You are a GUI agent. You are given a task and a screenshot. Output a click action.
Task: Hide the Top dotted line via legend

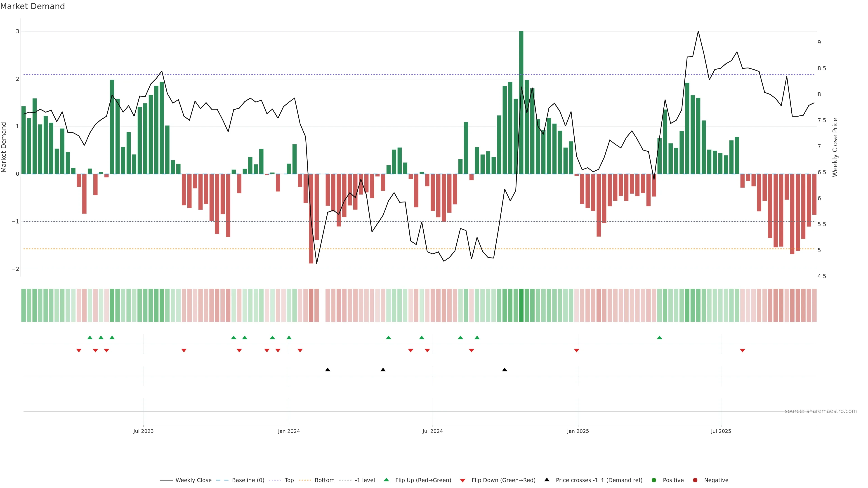click(x=289, y=480)
